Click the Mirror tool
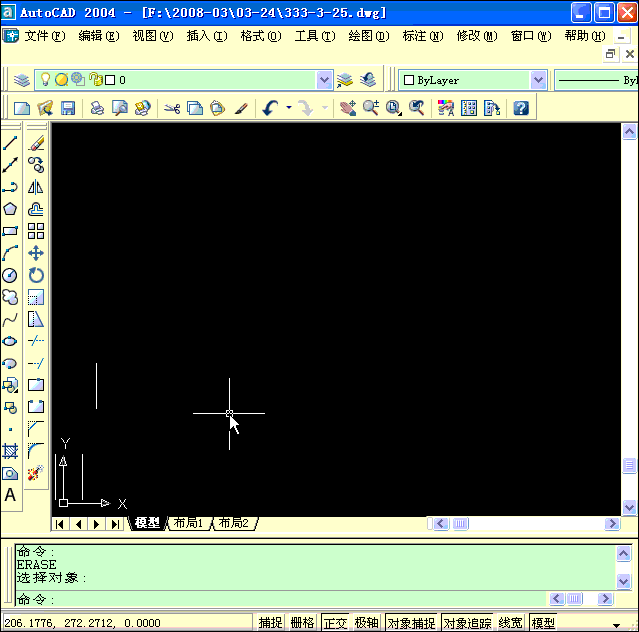Viewport: 639px width, 632px height. [36, 187]
